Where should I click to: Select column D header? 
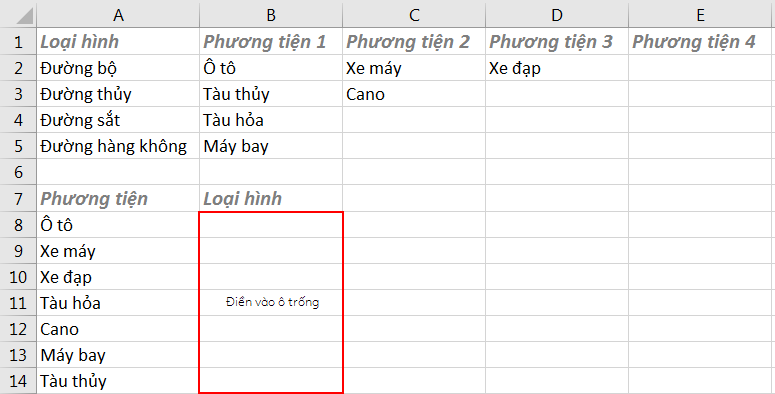[557, 15]
